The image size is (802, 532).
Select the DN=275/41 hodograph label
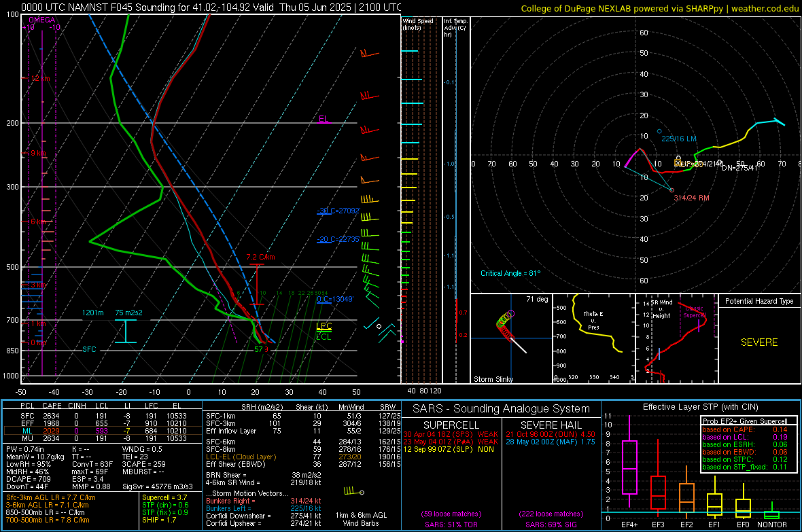point(739,168)
